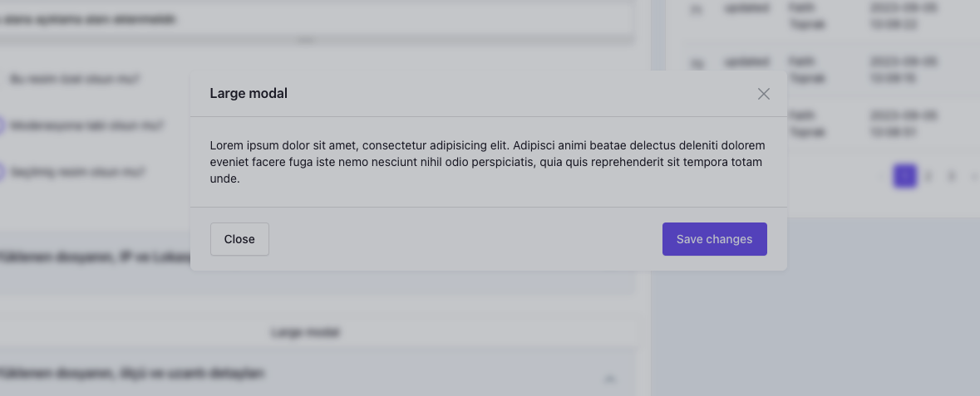Click the Large modal title heading
Image resolution: width=980 pixels, height=396 pixels.
(x=249, y=94)
